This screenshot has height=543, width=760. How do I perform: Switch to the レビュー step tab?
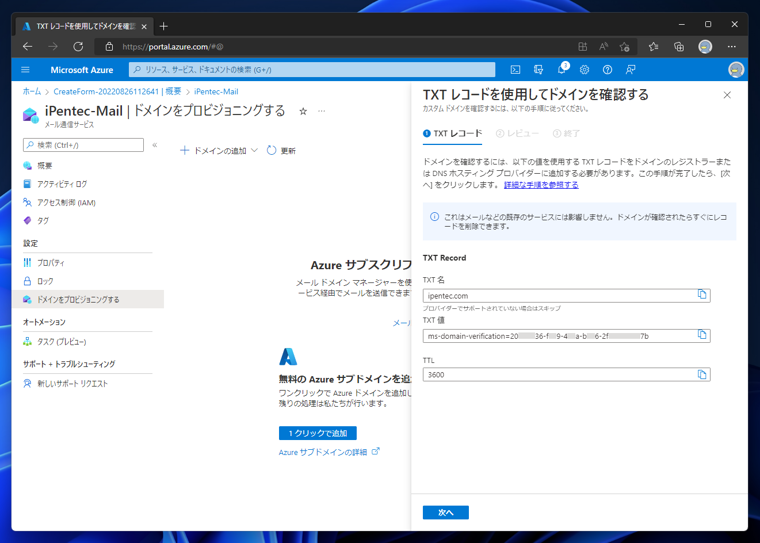517,133
